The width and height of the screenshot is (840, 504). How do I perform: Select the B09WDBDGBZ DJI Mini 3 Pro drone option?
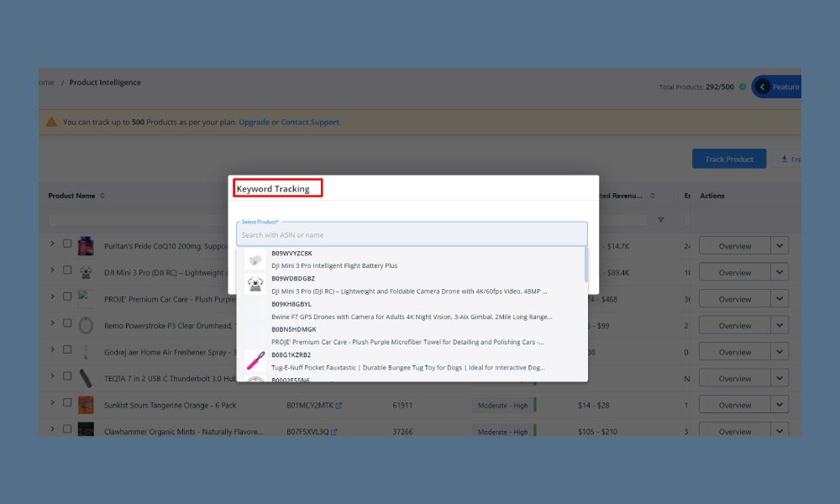(412, 285)
